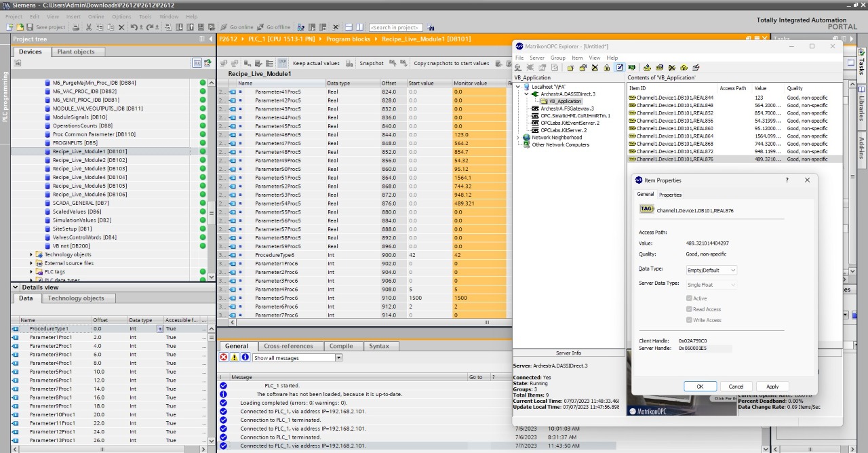
Task: Click the Search in project field
Action: (x=395, y=27)
